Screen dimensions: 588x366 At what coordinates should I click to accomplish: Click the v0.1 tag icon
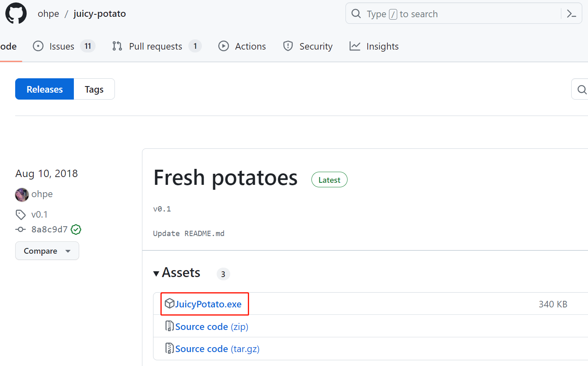(21, 214)
